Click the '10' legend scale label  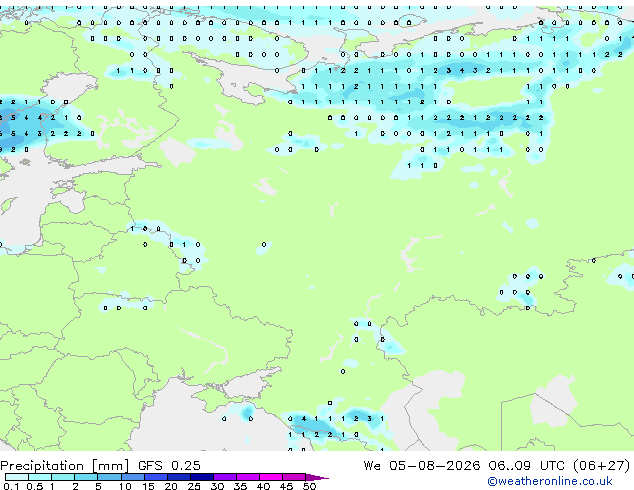pyautogui.click(x=125, y=486)
